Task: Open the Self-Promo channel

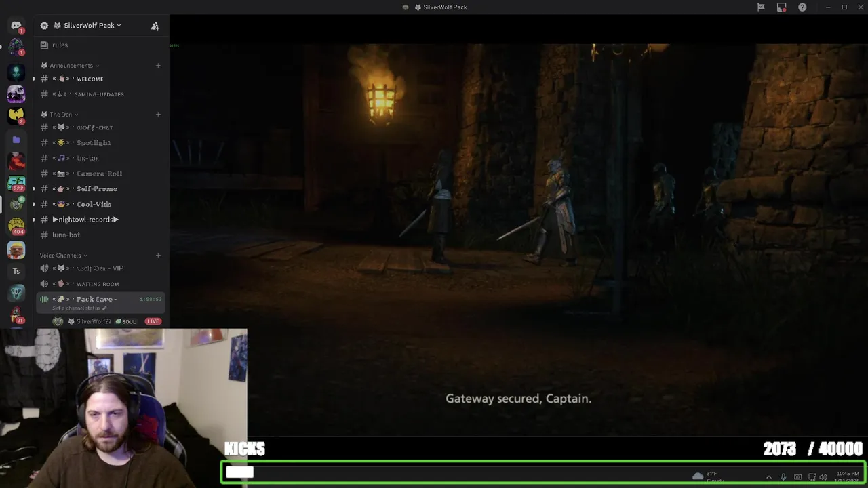Action: point(102,188)
